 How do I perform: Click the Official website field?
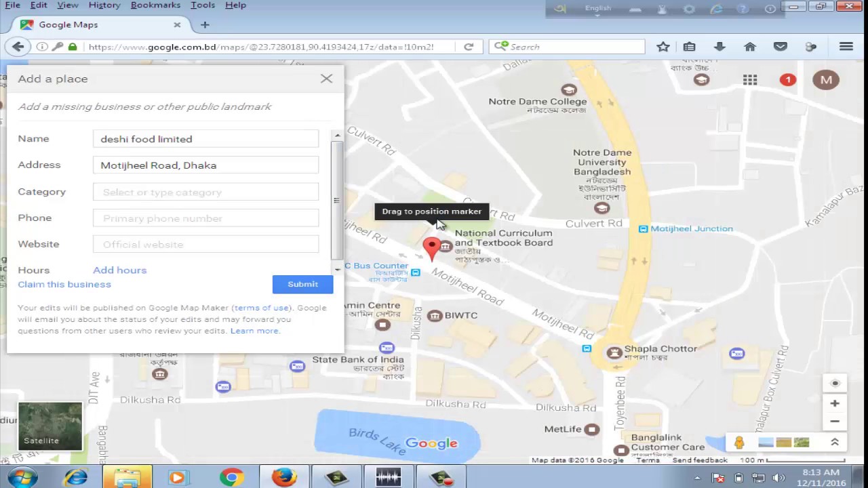205,245
